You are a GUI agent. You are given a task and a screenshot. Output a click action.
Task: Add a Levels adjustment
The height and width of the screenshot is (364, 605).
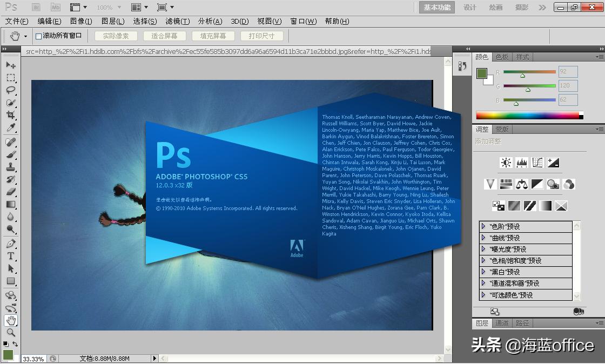point(521,162)
